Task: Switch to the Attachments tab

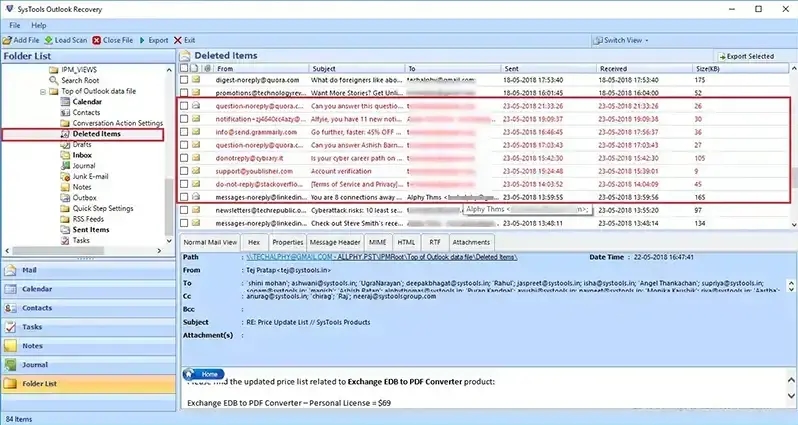Action: coord(471,242)
